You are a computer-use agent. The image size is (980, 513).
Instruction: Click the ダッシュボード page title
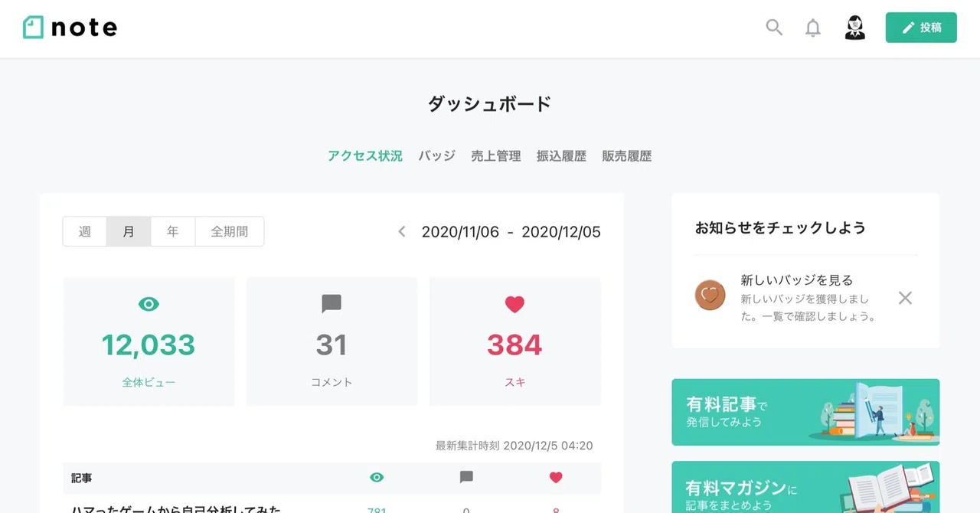(490, 104)
